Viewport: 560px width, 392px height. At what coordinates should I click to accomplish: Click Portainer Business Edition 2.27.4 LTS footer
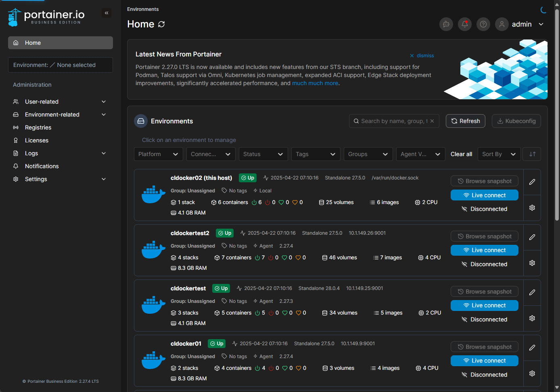[x=61, y=381]
